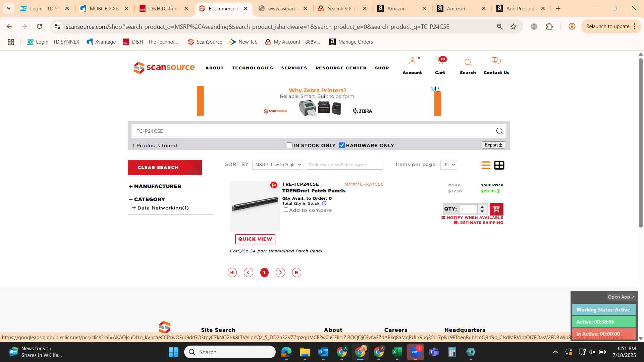
Task: Increase quantity with up arrow
Action: pyautogui.click(x=482, y=206)
